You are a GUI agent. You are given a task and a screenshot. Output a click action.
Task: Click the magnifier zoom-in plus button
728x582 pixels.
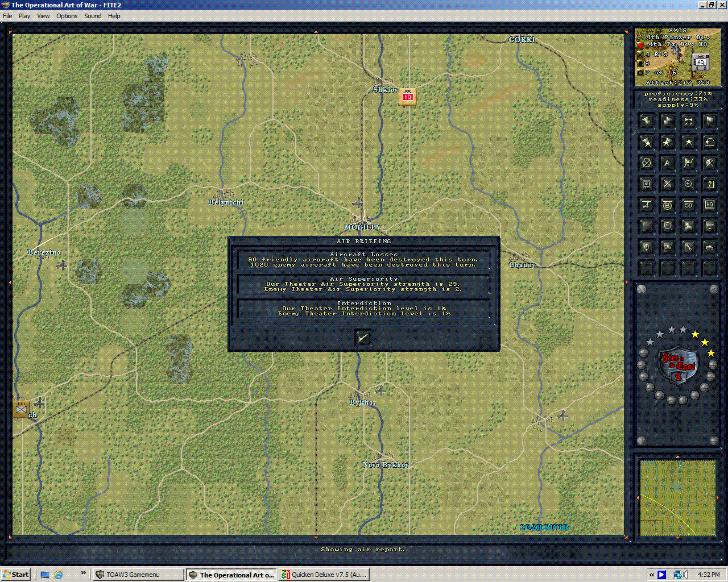(x=688, y=184)
